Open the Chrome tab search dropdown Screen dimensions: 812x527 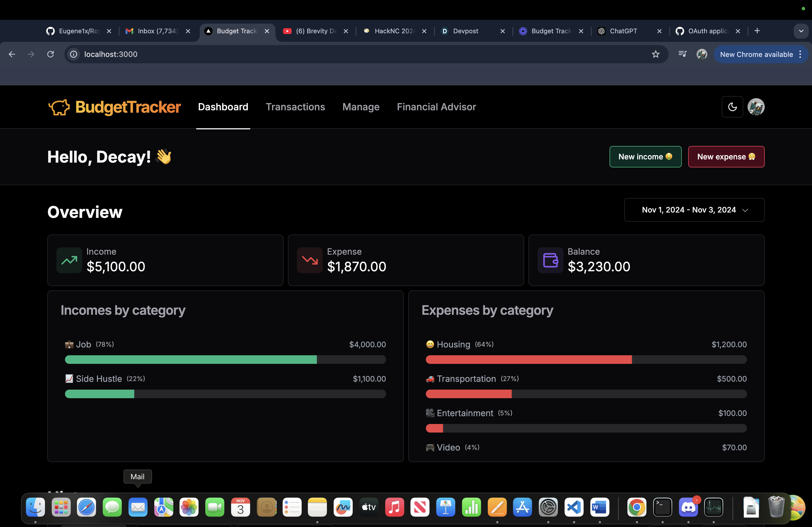coord(801,31)
